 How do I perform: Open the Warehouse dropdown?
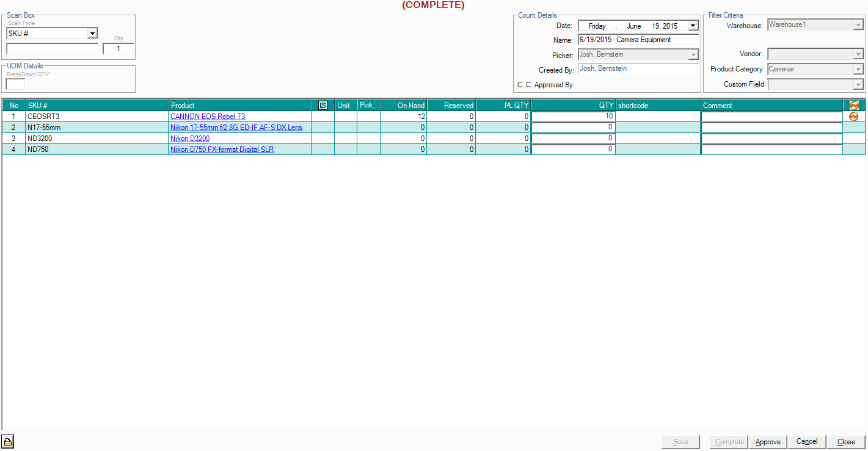pyautogui.click(x=858, y=26)
